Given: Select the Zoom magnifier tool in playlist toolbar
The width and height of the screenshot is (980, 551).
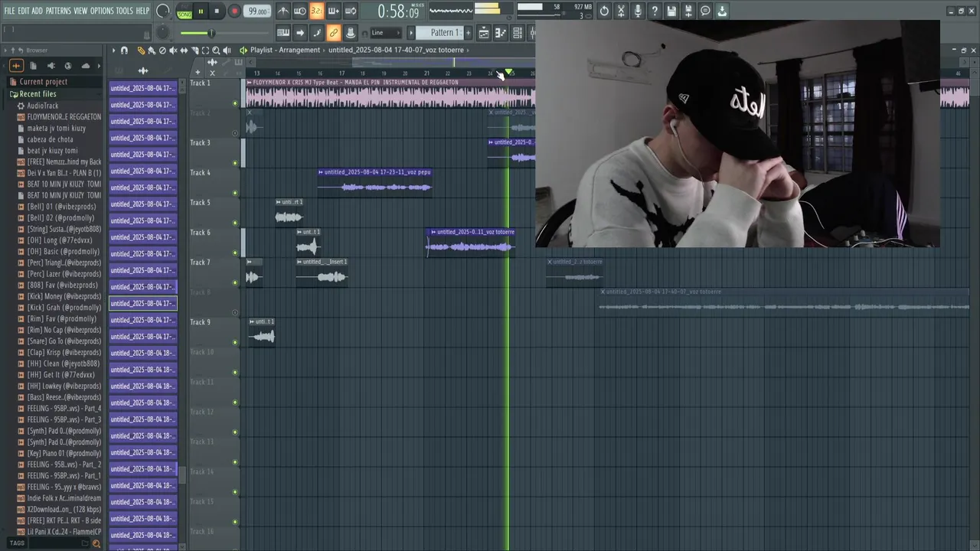Looking at the screenshot, I should (216, 51).
